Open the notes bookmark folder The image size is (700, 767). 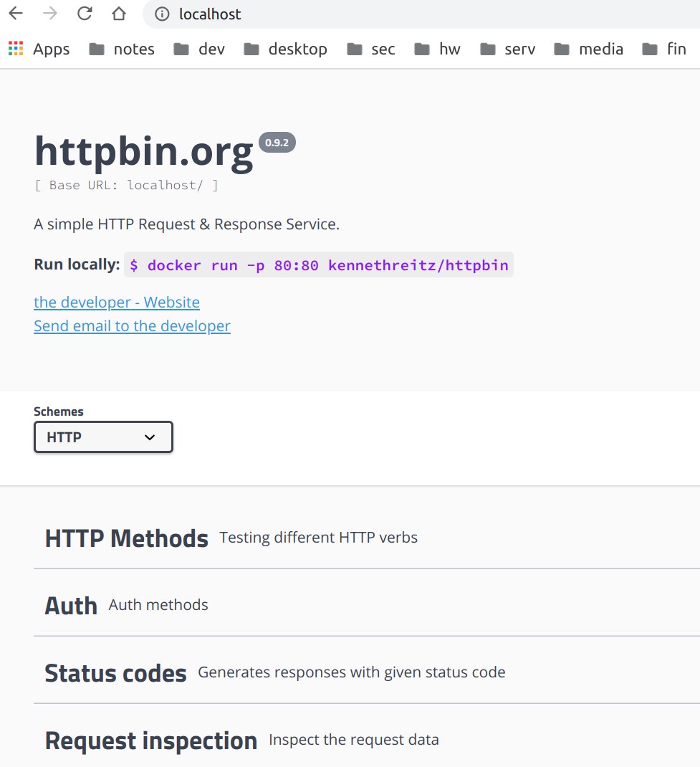click(x=122, y=49)
